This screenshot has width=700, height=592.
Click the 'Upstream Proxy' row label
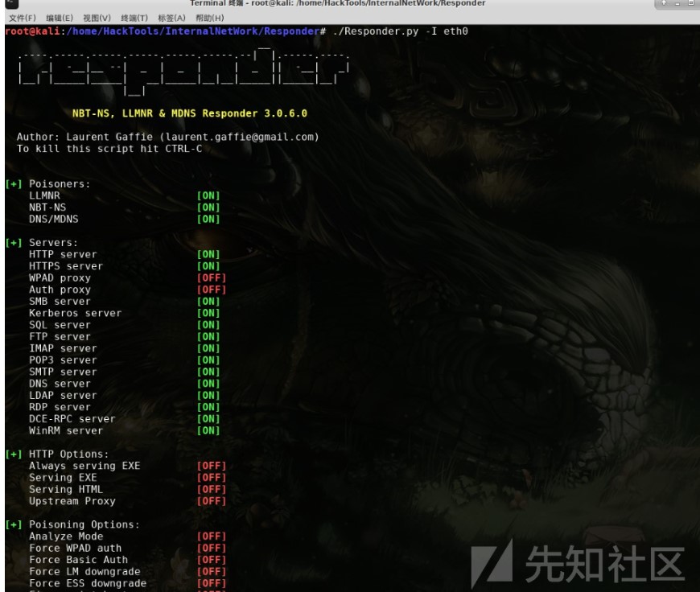click(72, 501)
